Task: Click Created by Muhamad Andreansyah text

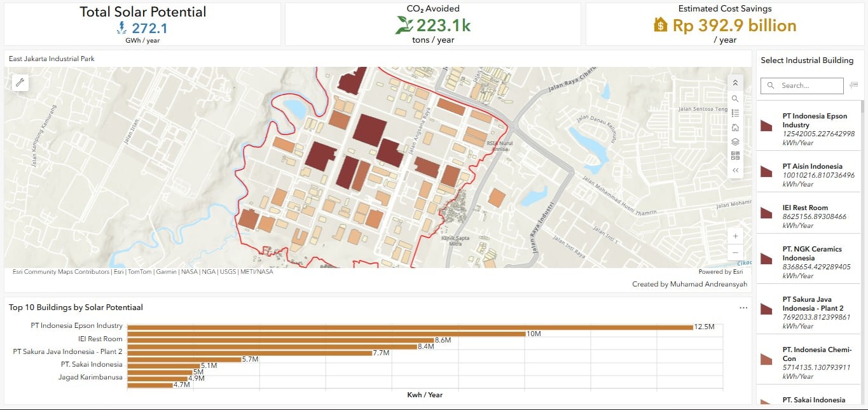Action: pos(689,284)
